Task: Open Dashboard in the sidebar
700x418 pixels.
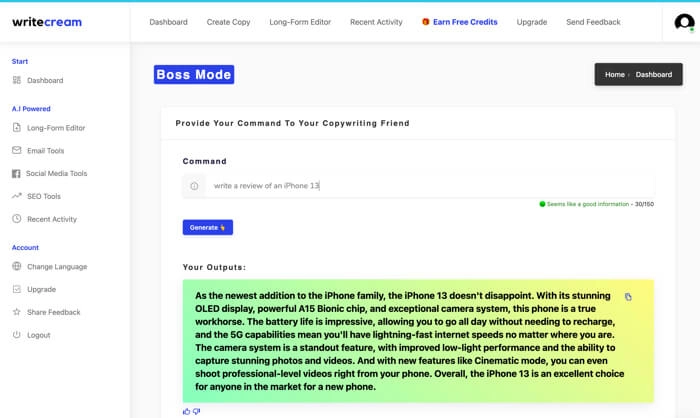Action: [x=45, y=80]
